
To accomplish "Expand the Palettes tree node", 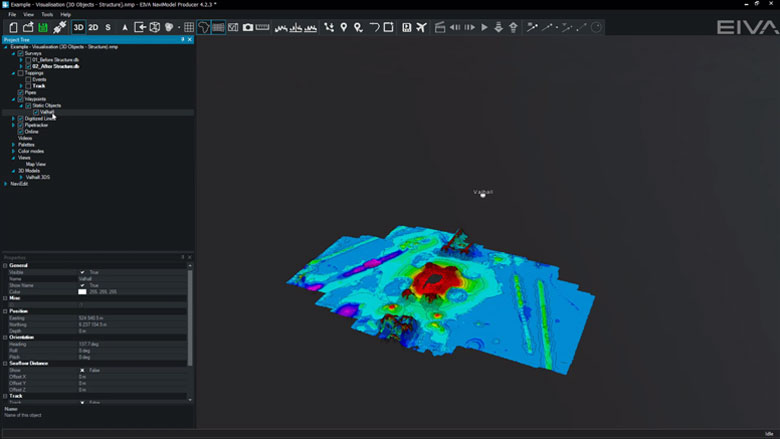I will (14, 144).
